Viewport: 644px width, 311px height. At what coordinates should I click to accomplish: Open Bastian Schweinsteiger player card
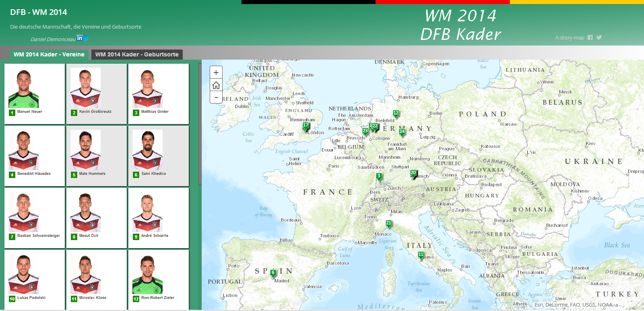tap(35, 218)
